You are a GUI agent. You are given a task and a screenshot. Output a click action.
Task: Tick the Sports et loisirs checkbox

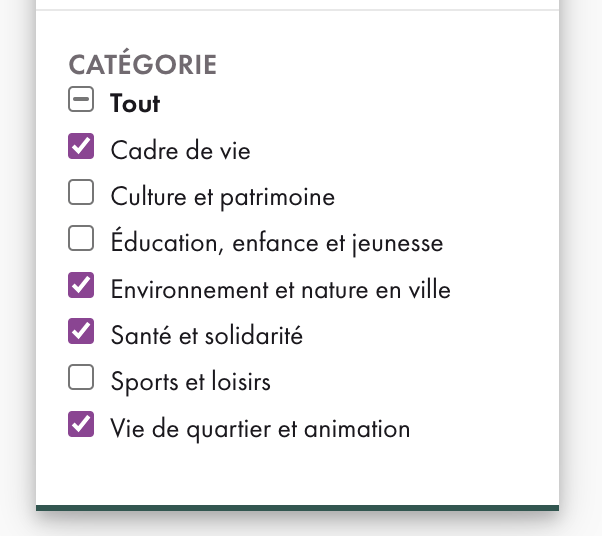81,378
